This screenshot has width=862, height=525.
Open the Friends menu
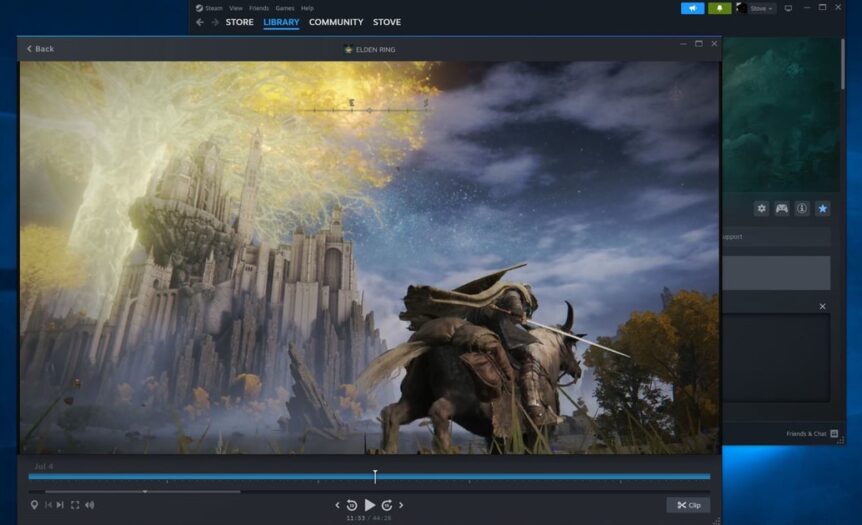pyautogui.click(x=259, y=8)
